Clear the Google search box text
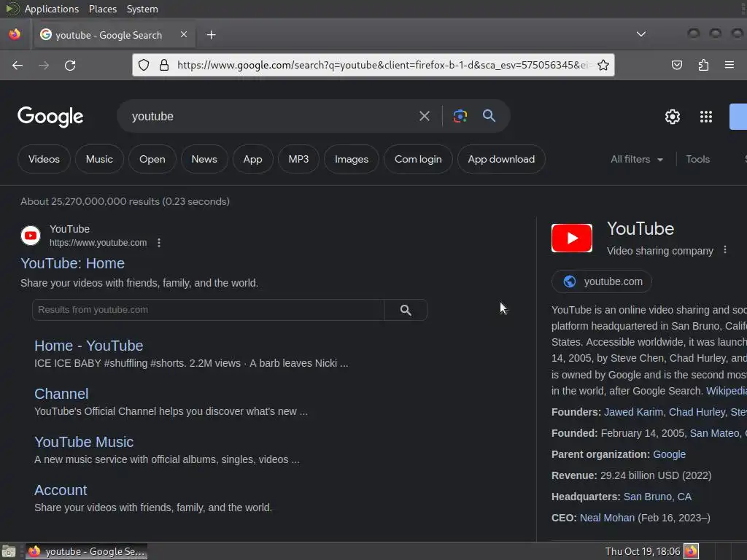The height and width of the screenshot is (560, 747). (x=424, y=116)
